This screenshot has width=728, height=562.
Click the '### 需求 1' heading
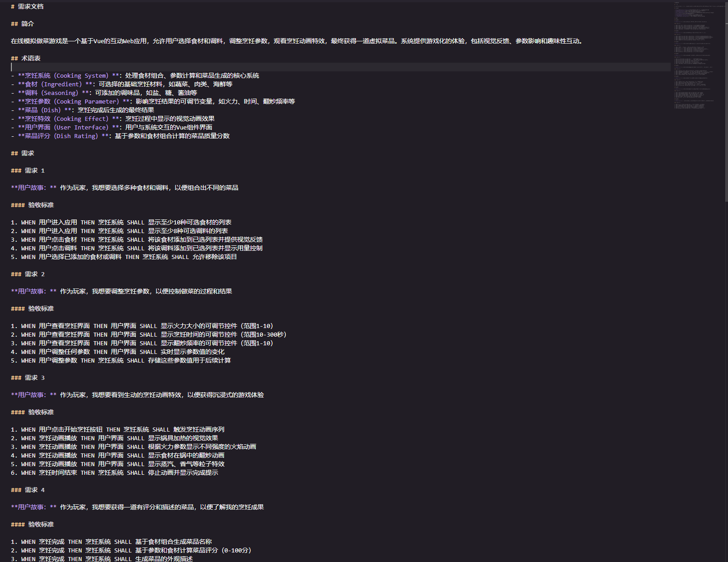coord(28,170)
